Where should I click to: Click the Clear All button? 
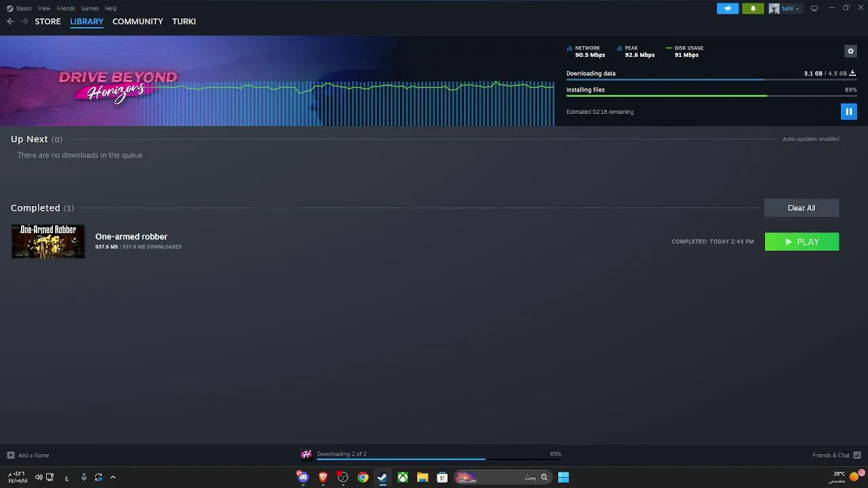tap(802, 208)
